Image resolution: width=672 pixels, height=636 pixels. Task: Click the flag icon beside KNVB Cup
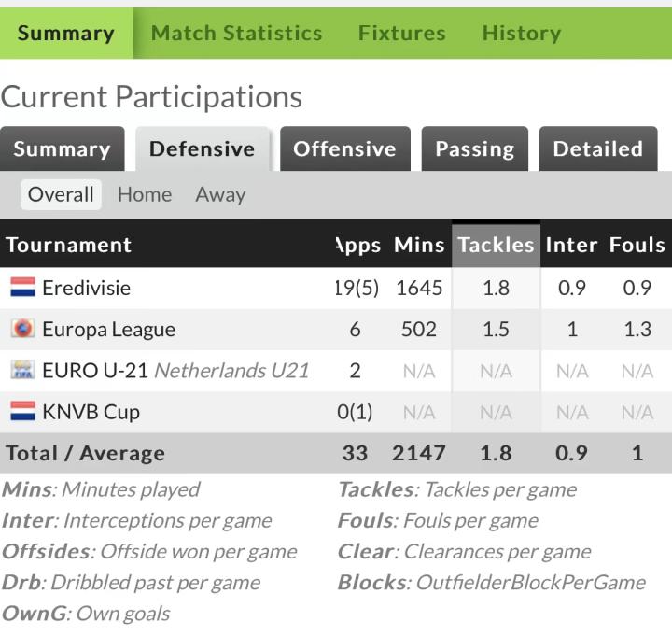click(x=22, y=412)
